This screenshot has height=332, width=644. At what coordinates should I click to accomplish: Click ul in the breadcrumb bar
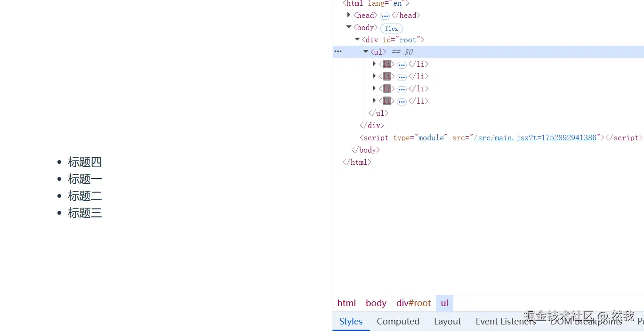point(444,303)
